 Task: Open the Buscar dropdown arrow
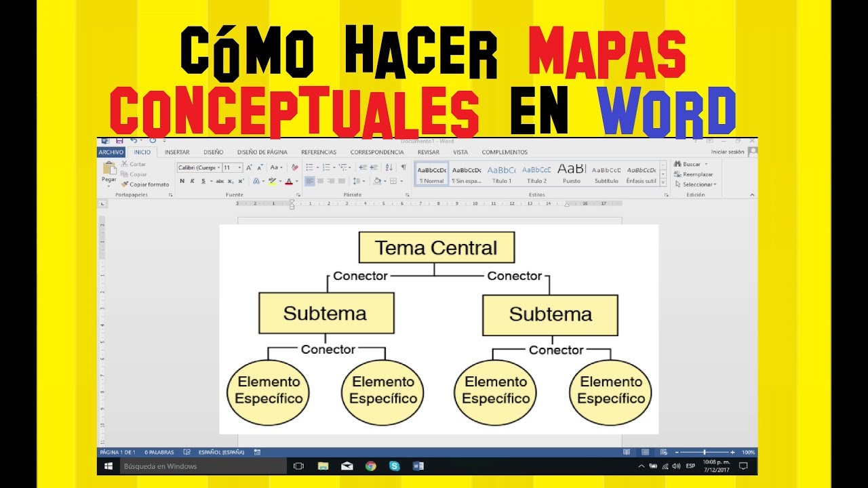(x=706, y=164)
